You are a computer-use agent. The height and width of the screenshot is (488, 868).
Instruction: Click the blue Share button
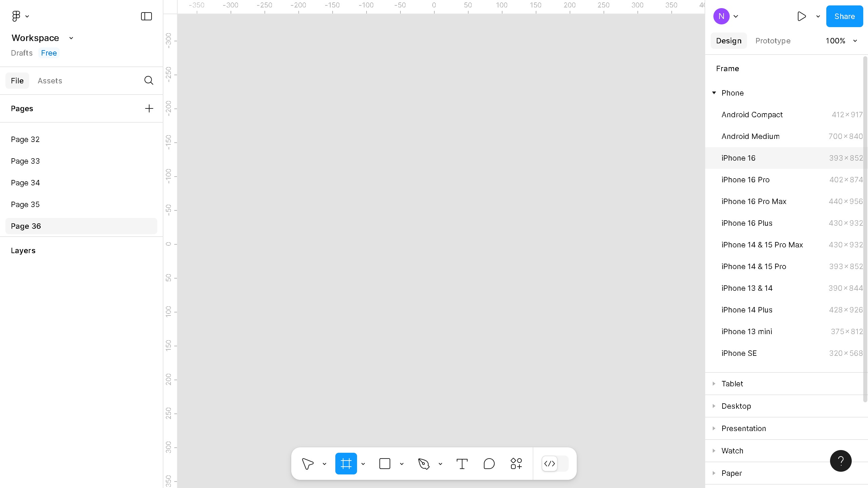844,16
